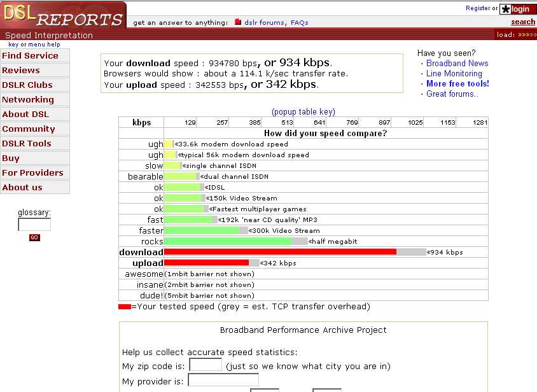Image resolution: width=537 pixels, height=392 pixels.
Task: Click the 'How did your speed compare?' heading
Action: tap(325, 133)
